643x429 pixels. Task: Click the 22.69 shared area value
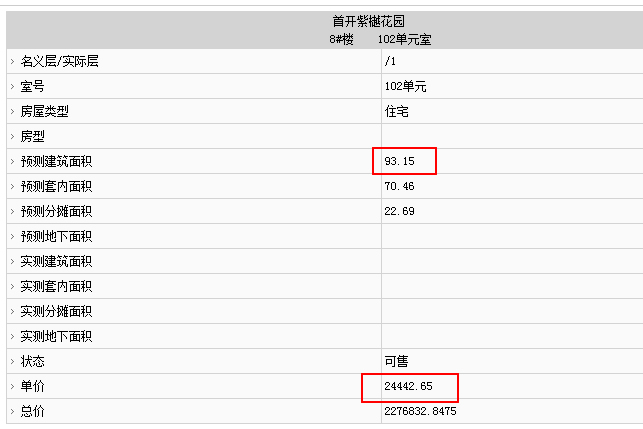click(399, 211)
